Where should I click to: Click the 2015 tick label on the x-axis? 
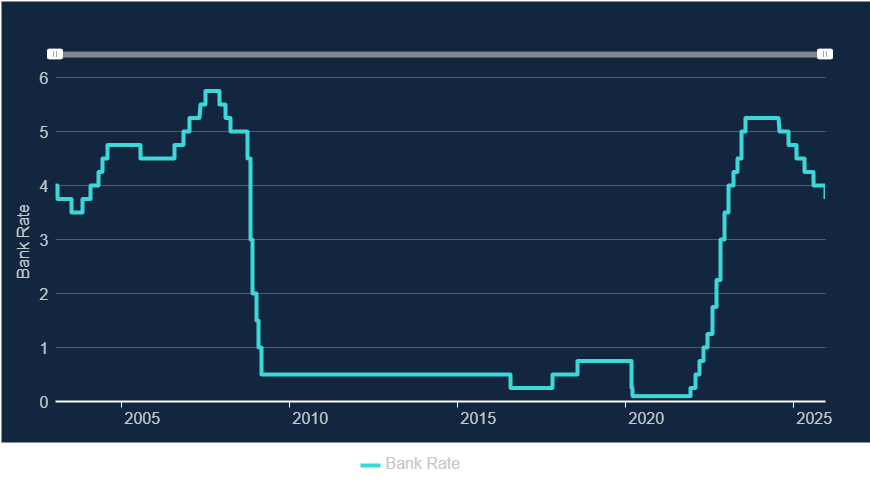pyautogui.click(x=478, y=417)
